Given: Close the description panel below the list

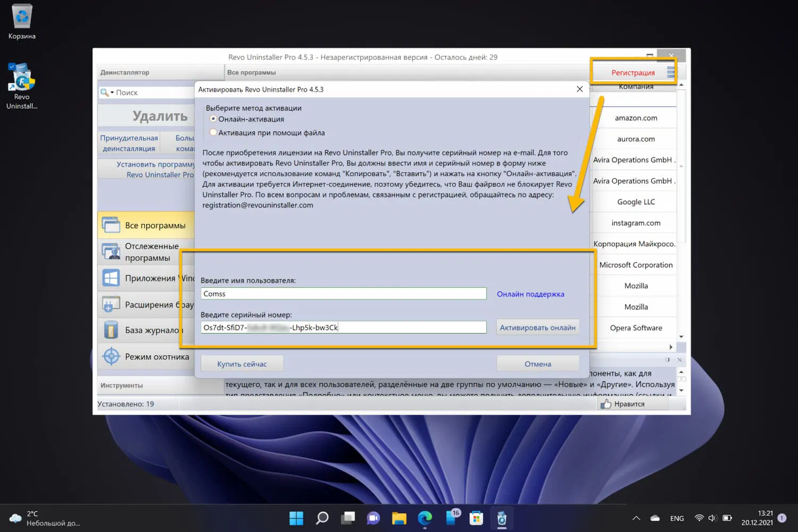Looking at the screenshot, I should pos(679,360).
